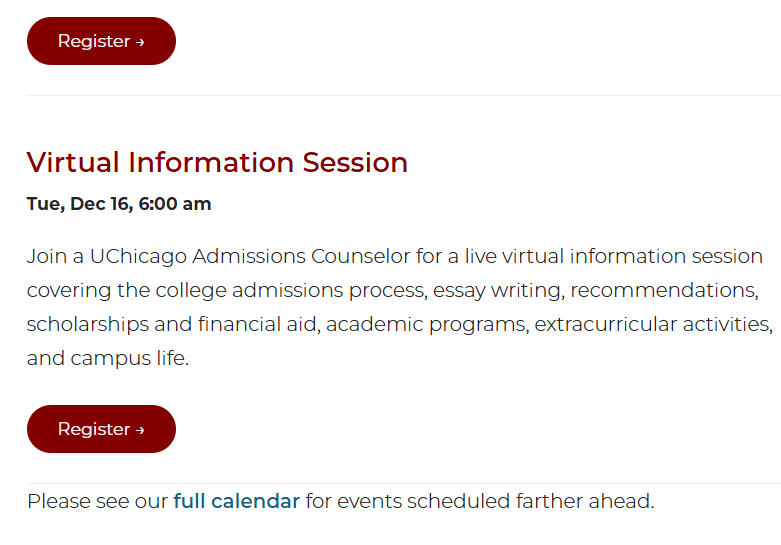
Task: Click the arrow icon in the Register button under the campus life paragraph
Action: (x=140, y=430)
